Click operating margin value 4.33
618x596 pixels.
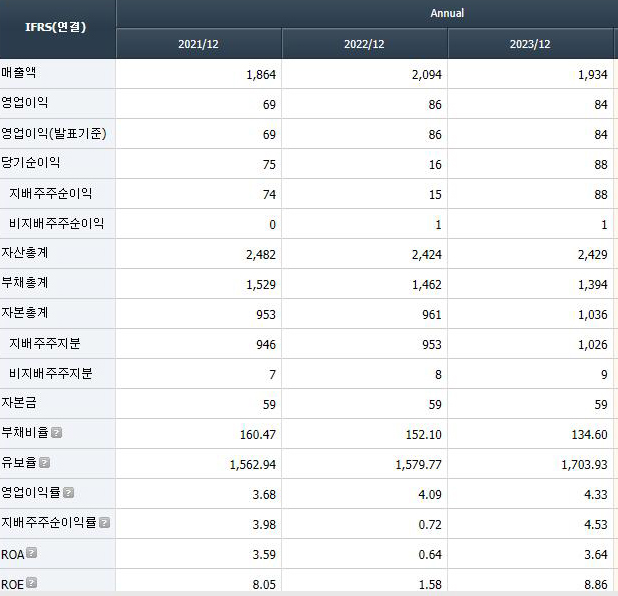(596, 495)
